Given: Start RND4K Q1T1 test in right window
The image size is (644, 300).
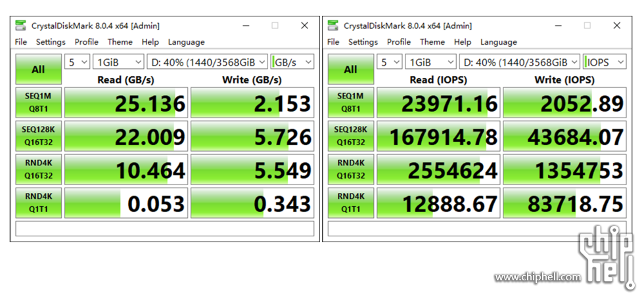Looking at the screenshot, I should tap(351, 203).
